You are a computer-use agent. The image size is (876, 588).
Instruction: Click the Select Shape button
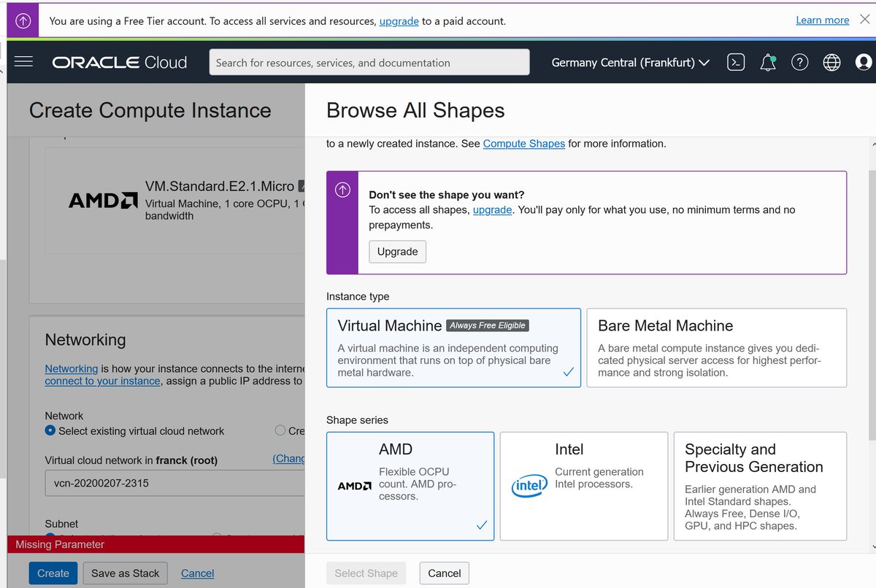click(366, 573)
